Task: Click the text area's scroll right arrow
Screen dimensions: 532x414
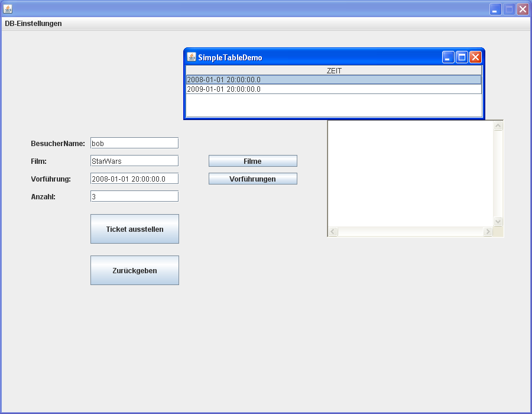Action: 488,231
